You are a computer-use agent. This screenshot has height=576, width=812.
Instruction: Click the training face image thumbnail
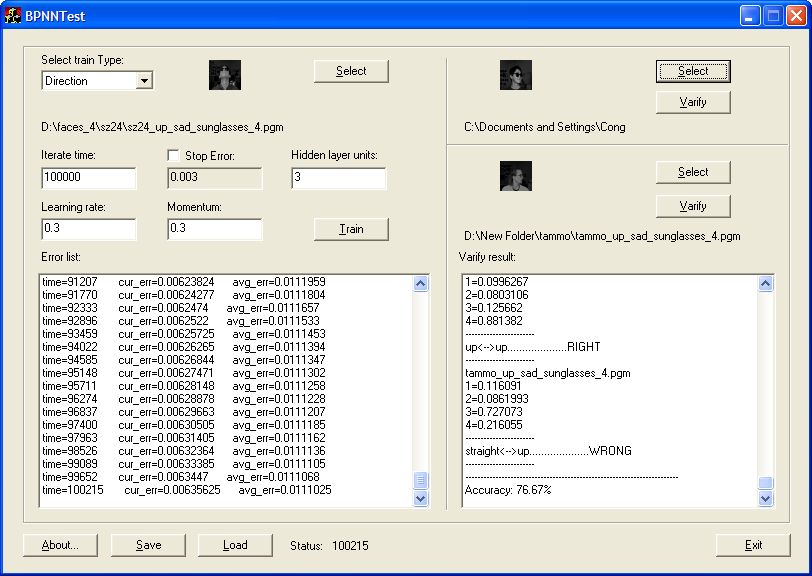[225, 75]
